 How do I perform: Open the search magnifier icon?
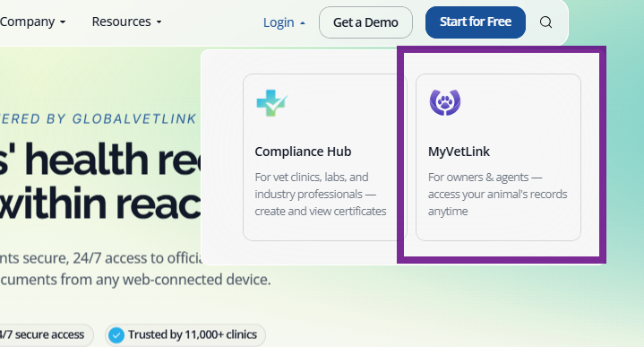[545, 22]
